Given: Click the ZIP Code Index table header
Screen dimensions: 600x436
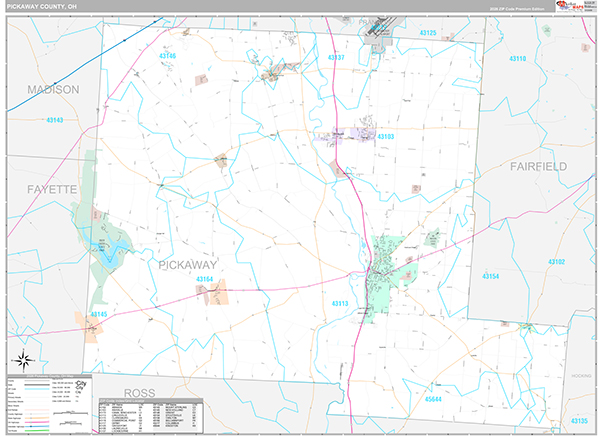Looking at the screenshot, I should 151,401.
